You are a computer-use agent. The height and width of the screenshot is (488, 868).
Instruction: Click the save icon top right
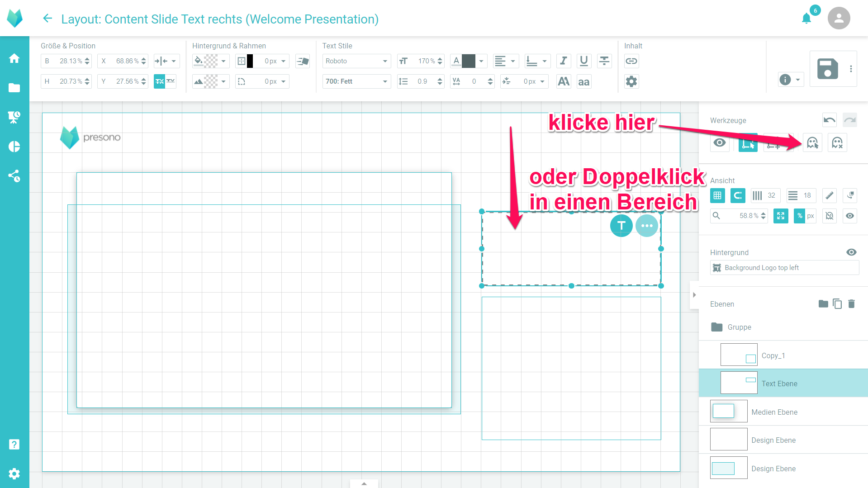pos(827,69)
